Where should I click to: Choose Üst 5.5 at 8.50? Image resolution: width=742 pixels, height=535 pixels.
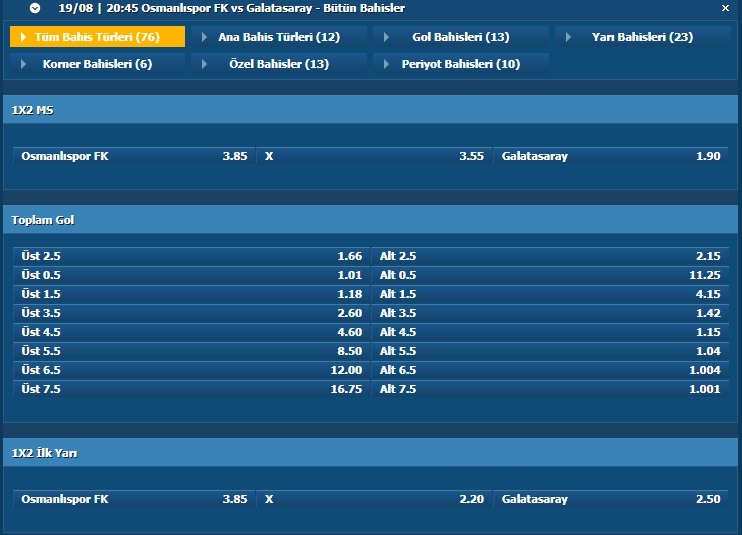191,351
